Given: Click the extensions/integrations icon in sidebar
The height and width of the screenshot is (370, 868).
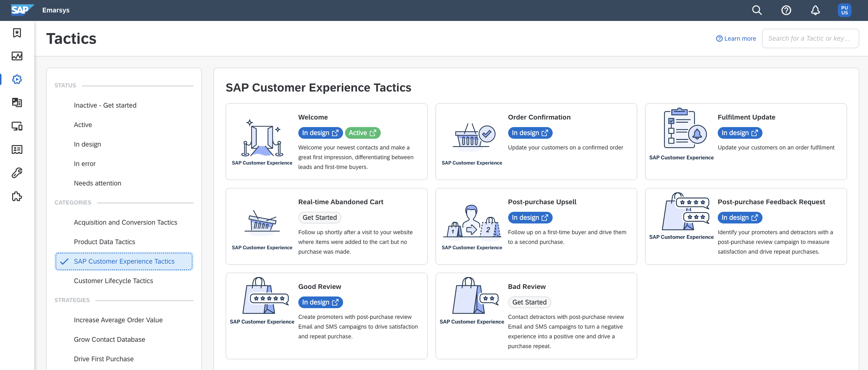Looking at the screenshot, I should click(x=17, y=197).
